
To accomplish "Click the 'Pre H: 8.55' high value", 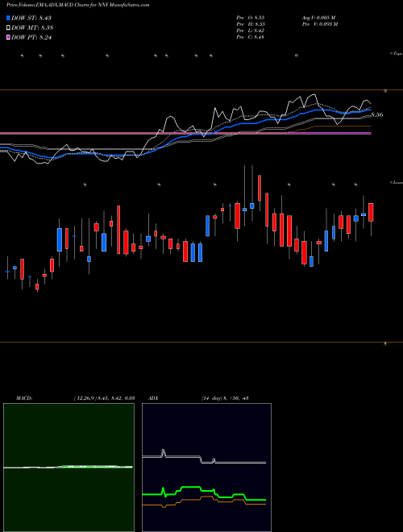I will [x=251, y=24].
